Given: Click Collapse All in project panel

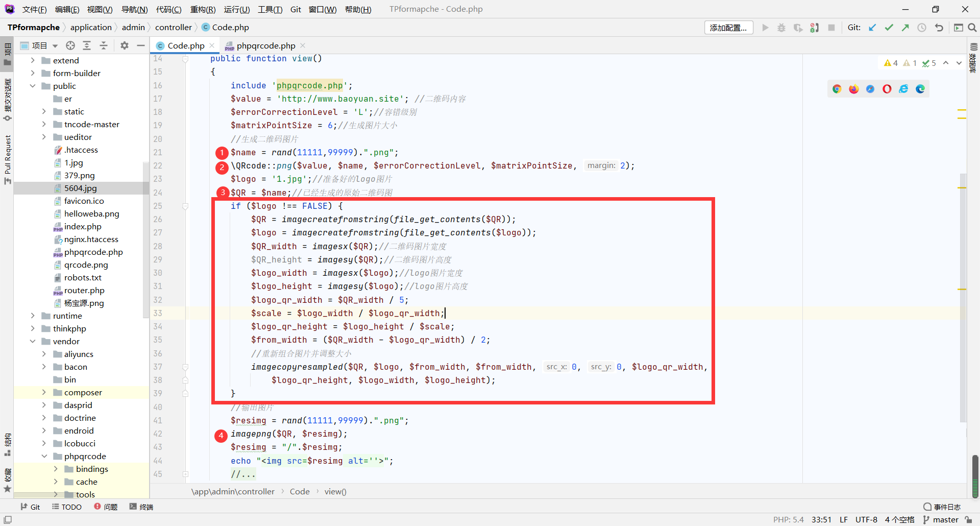Looking at the screenshot, I should [104, 45].
